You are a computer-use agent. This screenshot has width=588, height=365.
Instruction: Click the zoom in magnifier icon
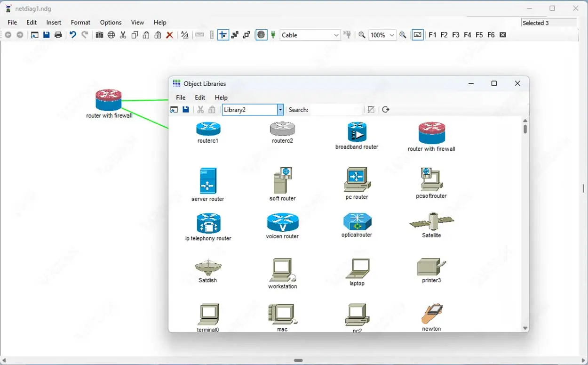click(x=403, y=35)
